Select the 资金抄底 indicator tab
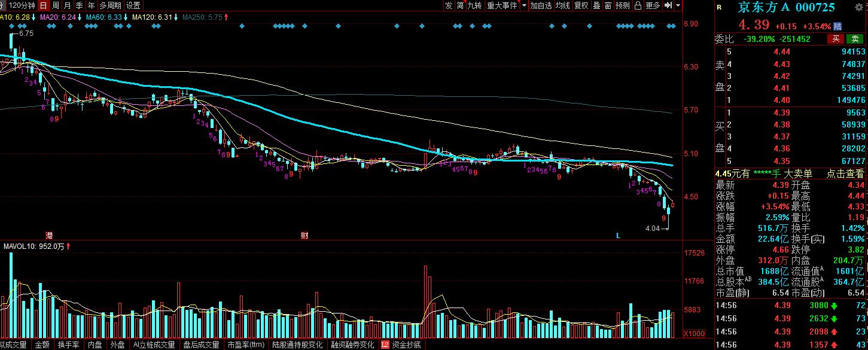This screenshot has height=350, width=868. click(407, 345)
